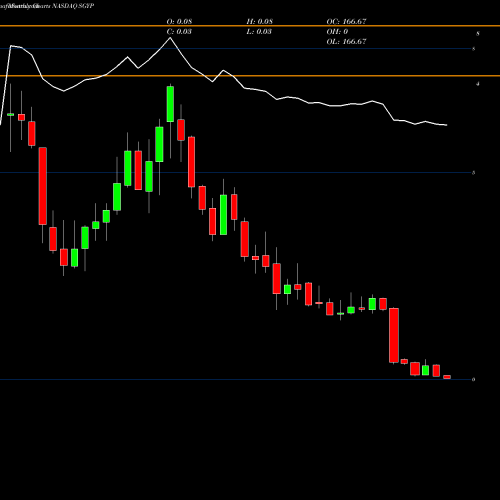Select the tallest green candle at the price peak
The height and width of the screenshot is (500, 500).
tap(170, 104)
